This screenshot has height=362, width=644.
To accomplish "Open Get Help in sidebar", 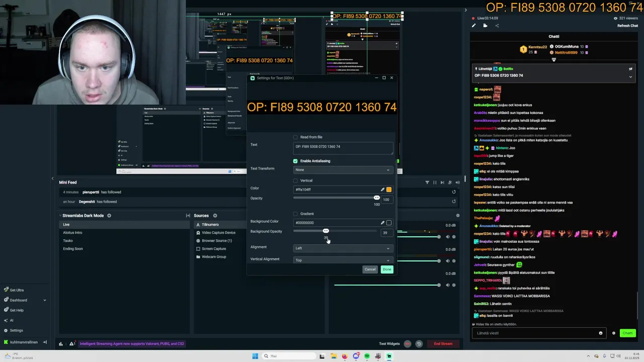I will point(14,310).
